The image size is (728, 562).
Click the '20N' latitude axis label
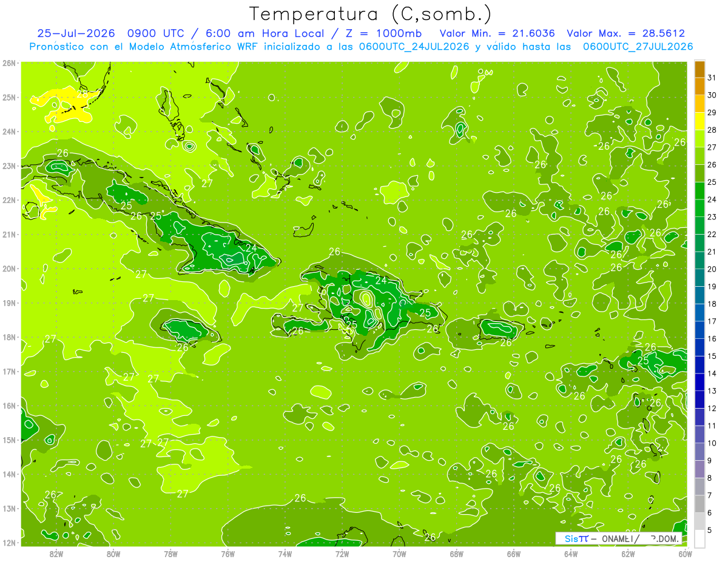click(x=9, y=269)
